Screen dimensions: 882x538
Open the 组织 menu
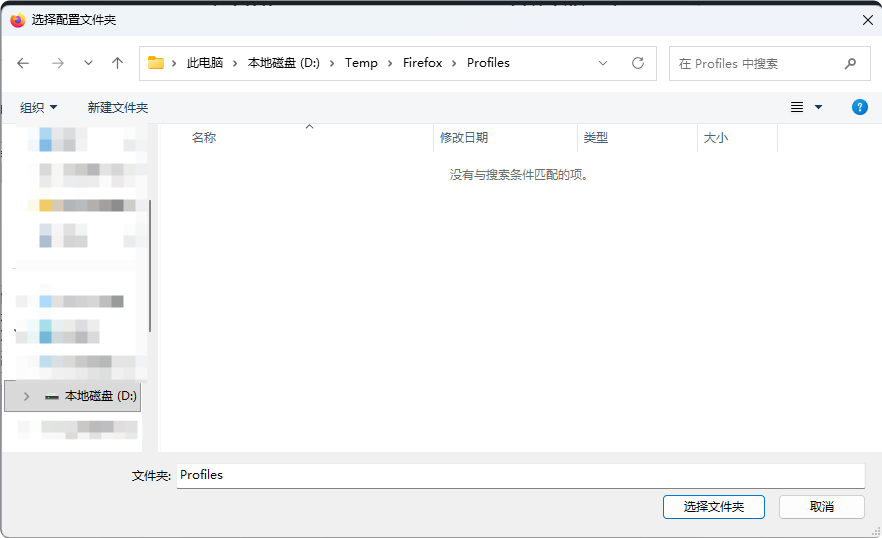click(38, 107)
